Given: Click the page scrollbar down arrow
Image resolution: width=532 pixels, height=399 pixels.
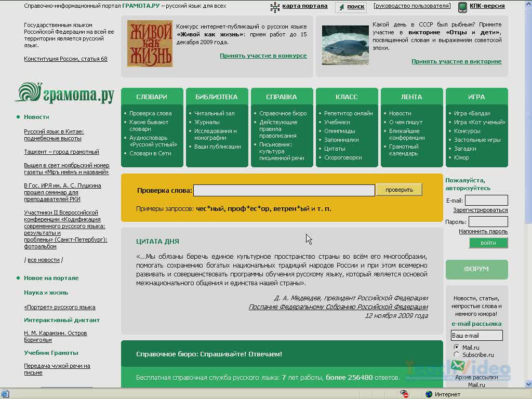Looking at the screenshot, I should [528, 384].
